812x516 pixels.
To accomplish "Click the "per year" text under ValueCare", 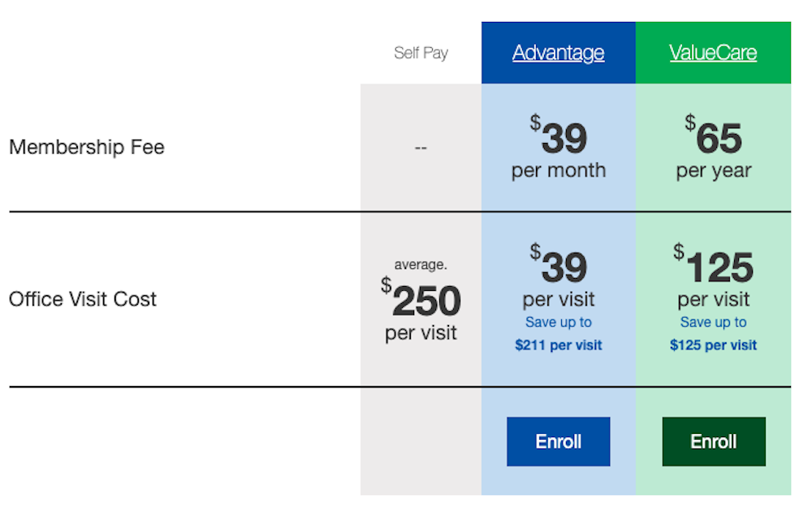I will click(714, 171).
